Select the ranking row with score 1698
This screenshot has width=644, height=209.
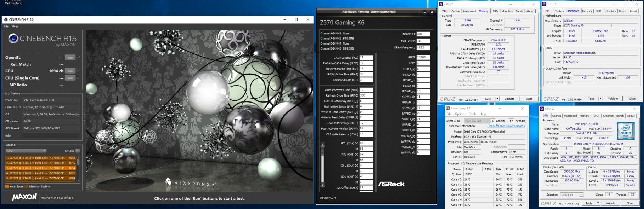click(x=40, y=158)
